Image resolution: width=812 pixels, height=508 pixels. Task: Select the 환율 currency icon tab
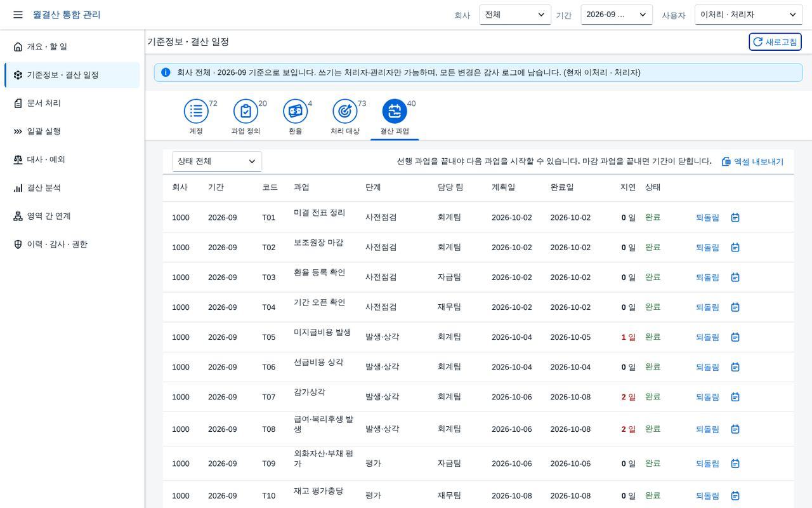295,111
